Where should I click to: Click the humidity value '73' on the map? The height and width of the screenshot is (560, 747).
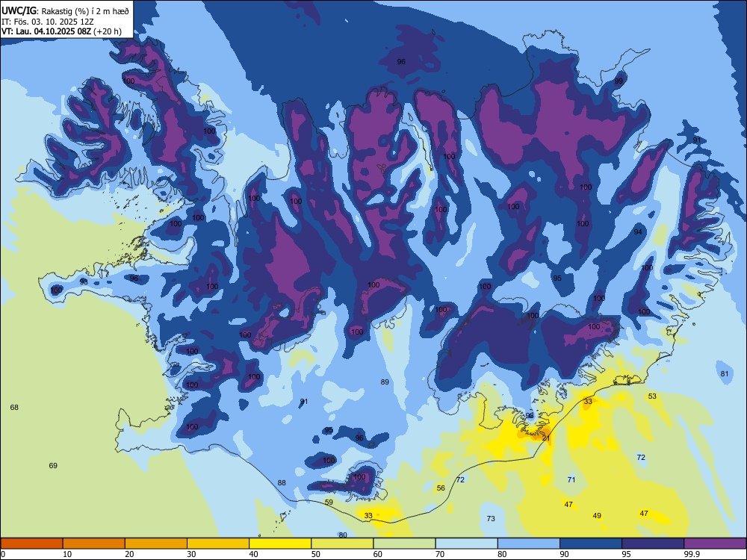coord(491,518)
